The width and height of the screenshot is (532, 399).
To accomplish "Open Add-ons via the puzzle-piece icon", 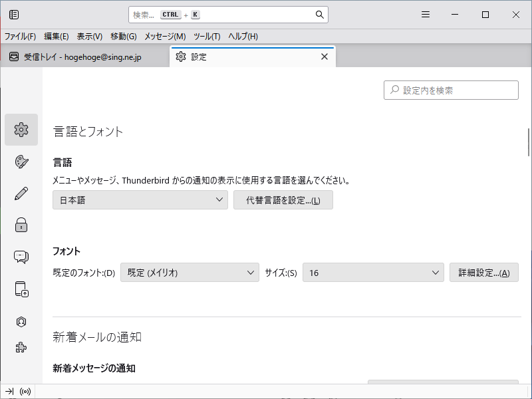I will click(x=21, y=346).
